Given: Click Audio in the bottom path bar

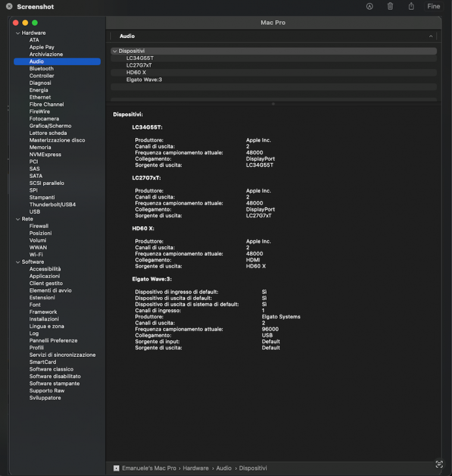Looking at the screenshot, I should click(x=224, y=468).
